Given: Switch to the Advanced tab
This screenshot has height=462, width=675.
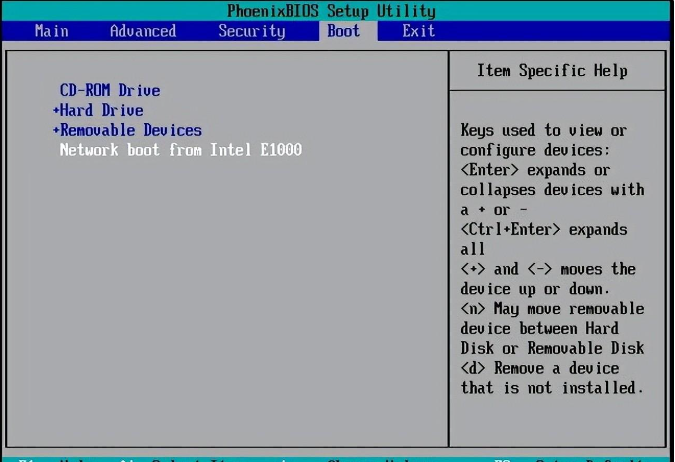Looking at the screenshot, I should pyautogui.click(x=143, y=31).
